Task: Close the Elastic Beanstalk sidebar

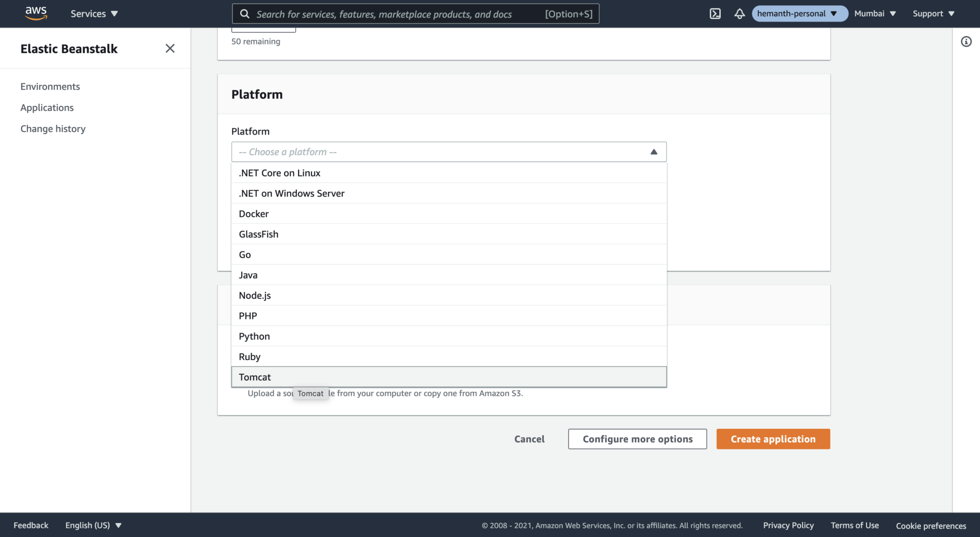Action: (170, 48)
